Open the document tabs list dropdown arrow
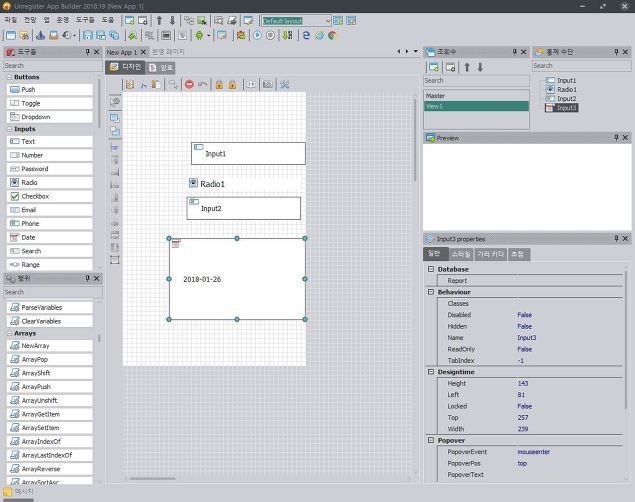The width and height of the screenshot is (635, 502). click(416, 51)
